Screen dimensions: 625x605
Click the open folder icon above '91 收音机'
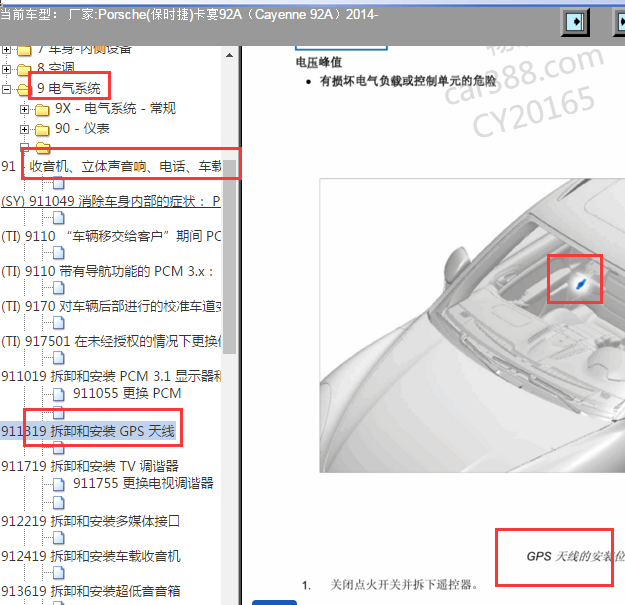[43, 147]
